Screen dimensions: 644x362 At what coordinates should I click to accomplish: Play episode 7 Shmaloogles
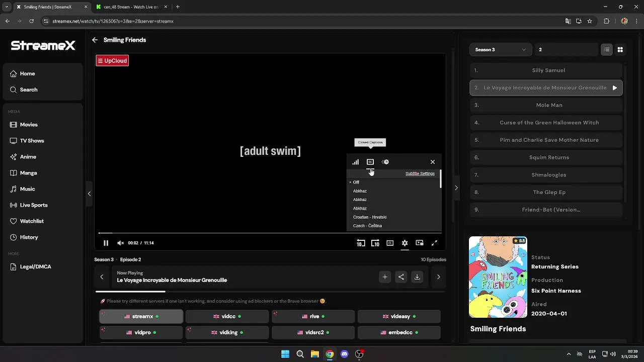click(546, 175)
